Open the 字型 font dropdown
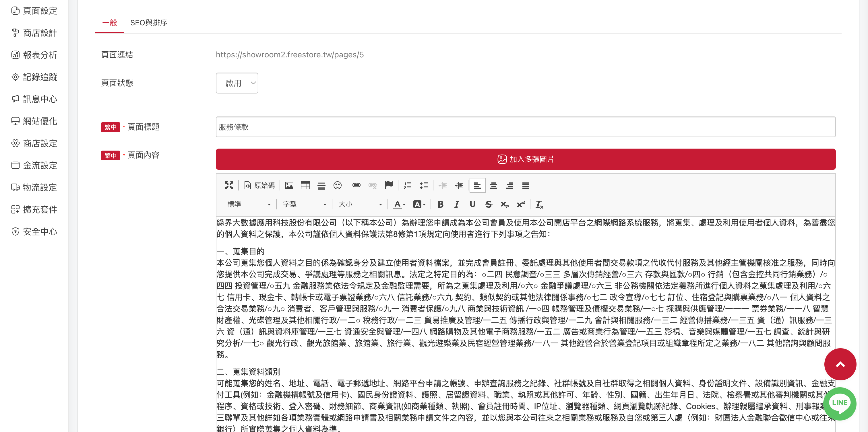The image size is (868, 432). click(304, 204)
